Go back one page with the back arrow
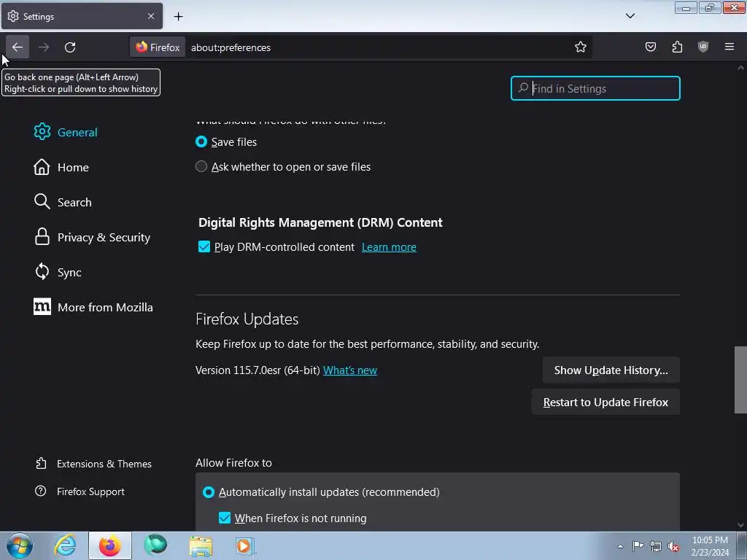The height and width of the screenshot is (560, 747). (x=18, y=47)
